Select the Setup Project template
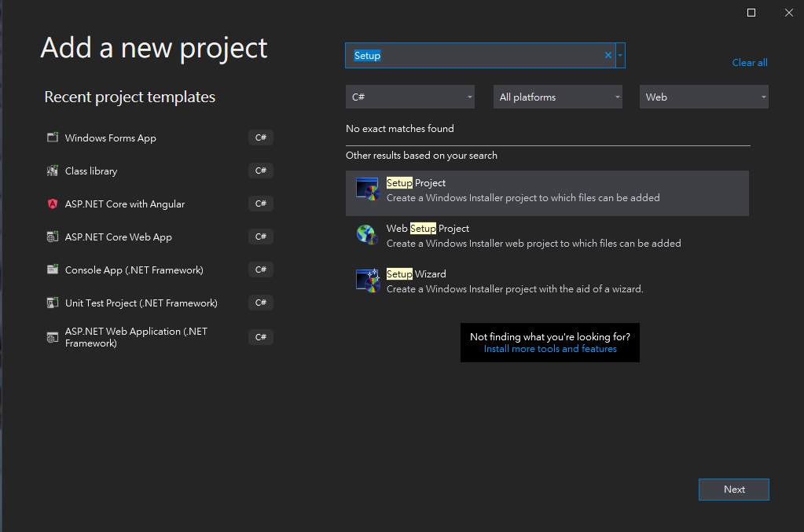The image size is (804, 532). tap(547, 193)
